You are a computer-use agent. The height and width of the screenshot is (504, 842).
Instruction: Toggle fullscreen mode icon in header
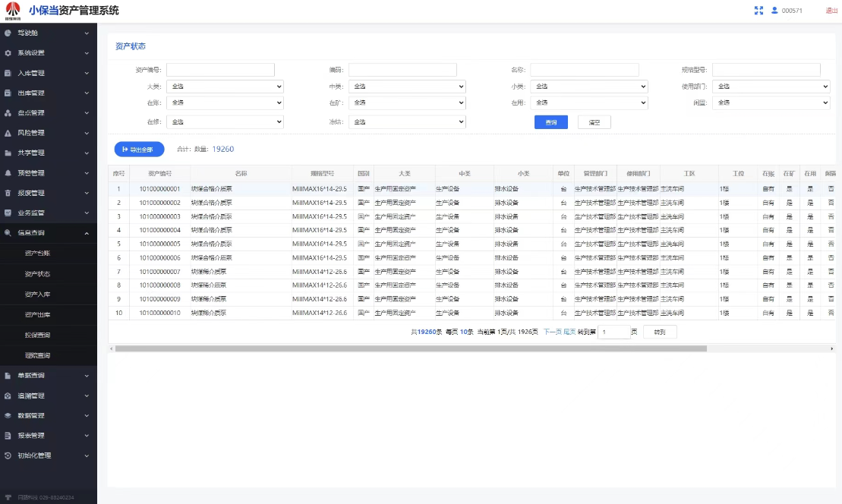758,11
